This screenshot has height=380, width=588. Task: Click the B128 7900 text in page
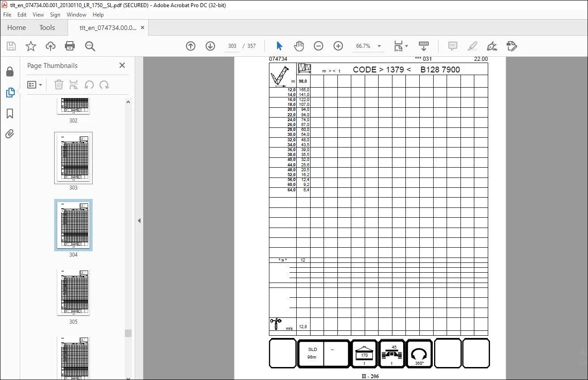pyautogui.click(x=440, y=69)
